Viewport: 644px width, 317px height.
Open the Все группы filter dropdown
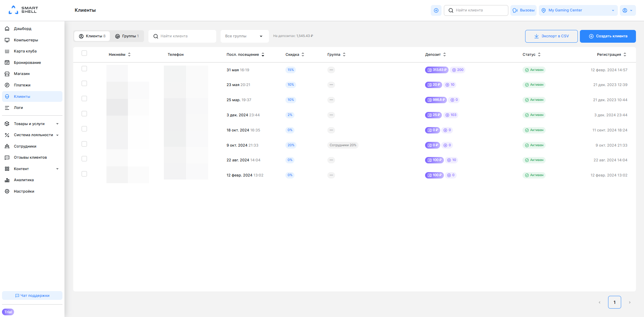pos(244,36)
